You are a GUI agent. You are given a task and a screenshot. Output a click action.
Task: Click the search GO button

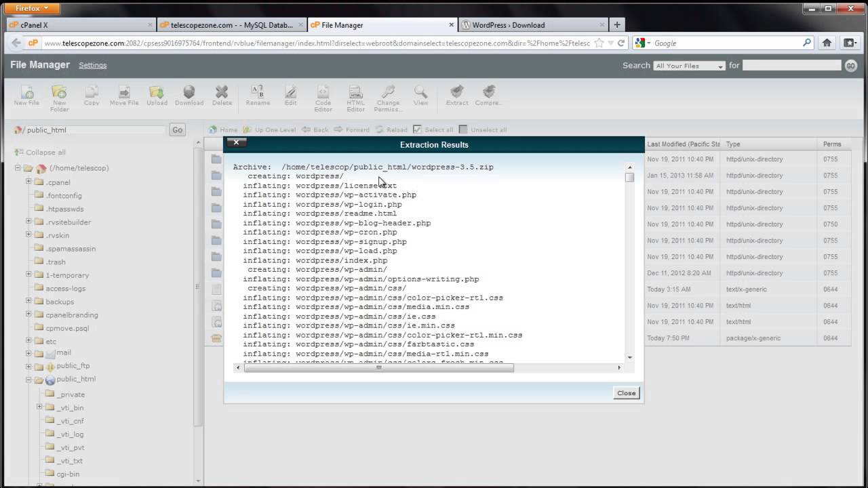[x=850, y=66]
